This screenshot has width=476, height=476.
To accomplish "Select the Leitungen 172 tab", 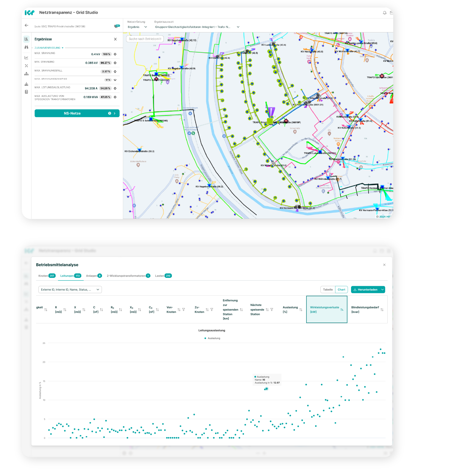I will coord(71,276).
